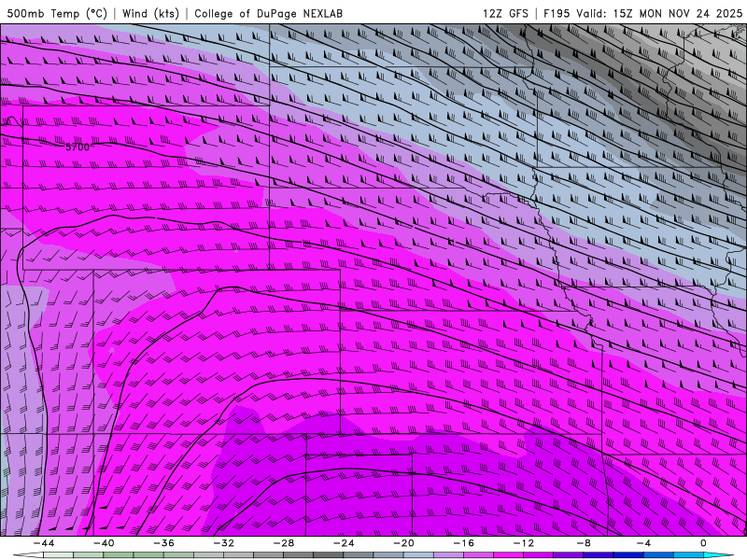The width and height of the screenshot is (747, 560).
Task: Click the 'Wind (kts)' header label
Action: coord(150,13)
